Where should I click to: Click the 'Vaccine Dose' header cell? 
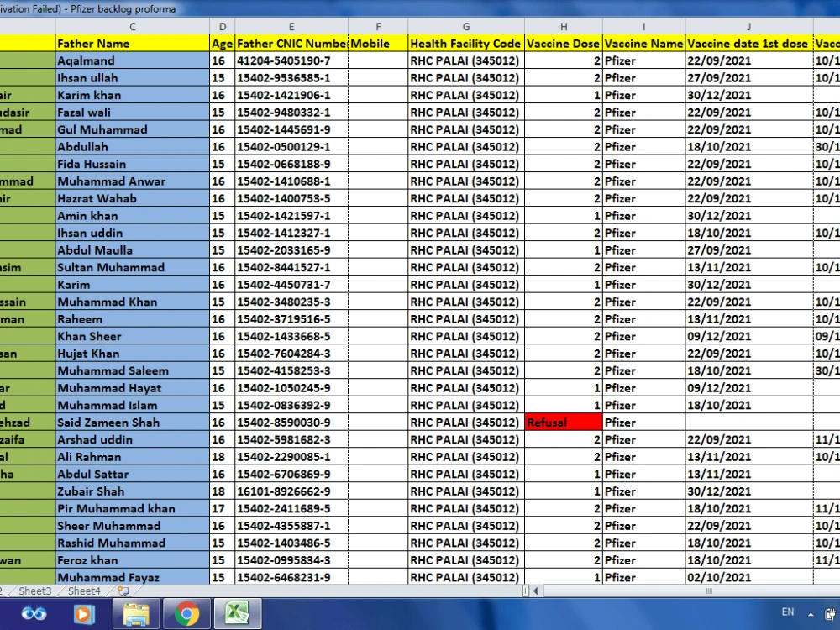click(x=564, y=44)
